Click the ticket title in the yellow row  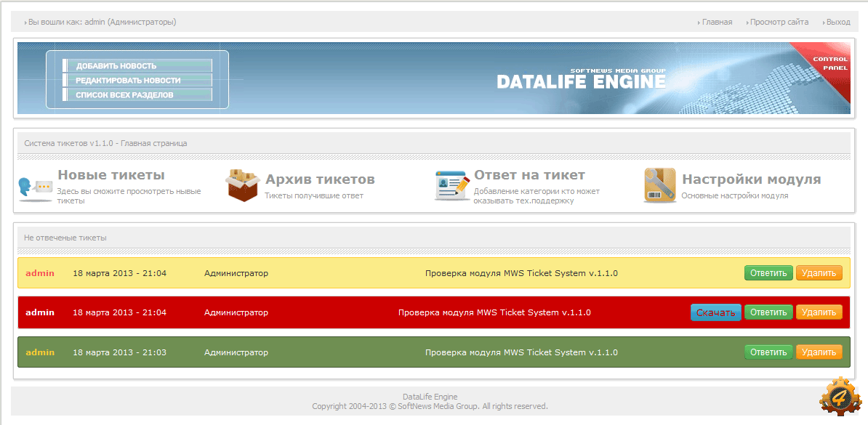tap(521, 273)
